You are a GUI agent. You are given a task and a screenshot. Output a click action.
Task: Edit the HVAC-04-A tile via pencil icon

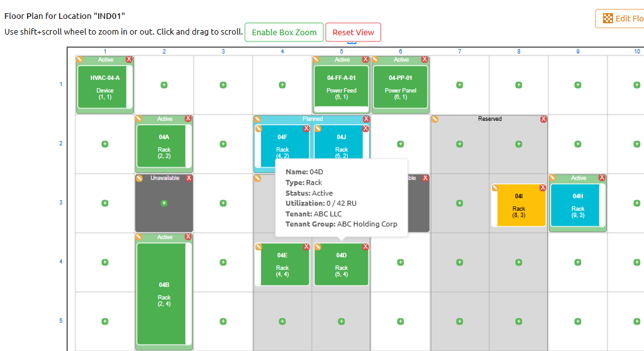coord(80,59)
